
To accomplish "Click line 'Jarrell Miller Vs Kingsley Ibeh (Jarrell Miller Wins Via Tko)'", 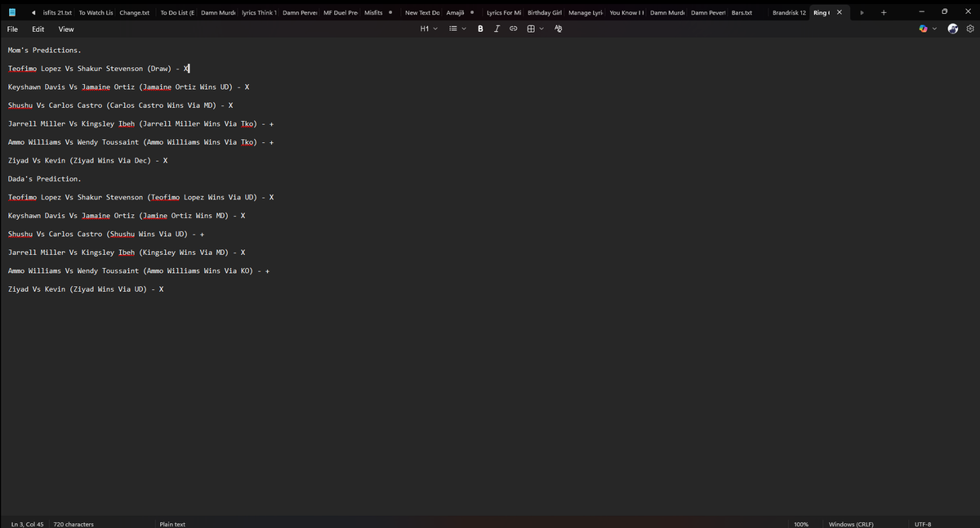I will tap(140, 123).
